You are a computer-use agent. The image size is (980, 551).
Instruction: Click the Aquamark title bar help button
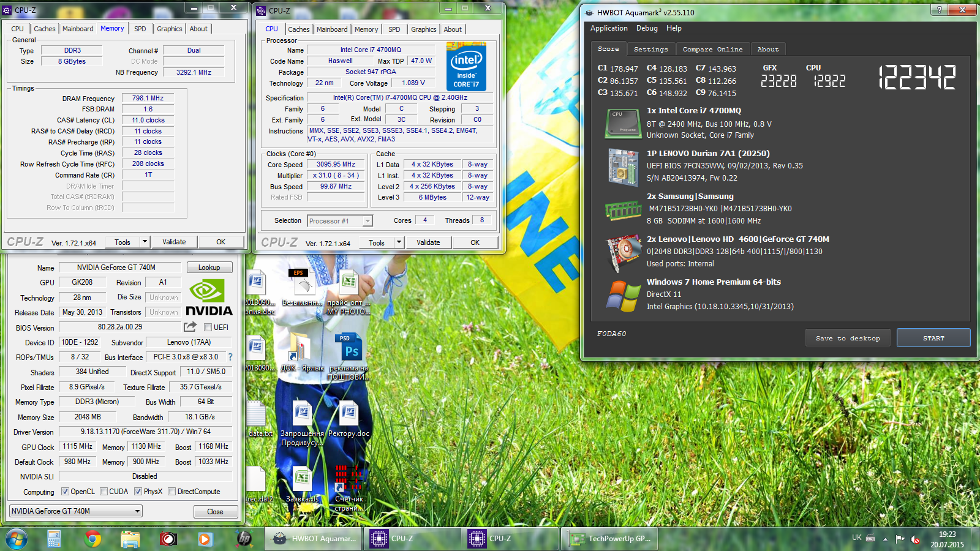coord(939,10)
